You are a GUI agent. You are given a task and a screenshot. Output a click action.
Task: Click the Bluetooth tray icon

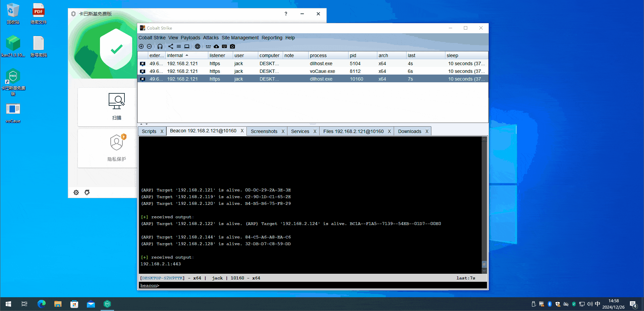tap(550, 304)
